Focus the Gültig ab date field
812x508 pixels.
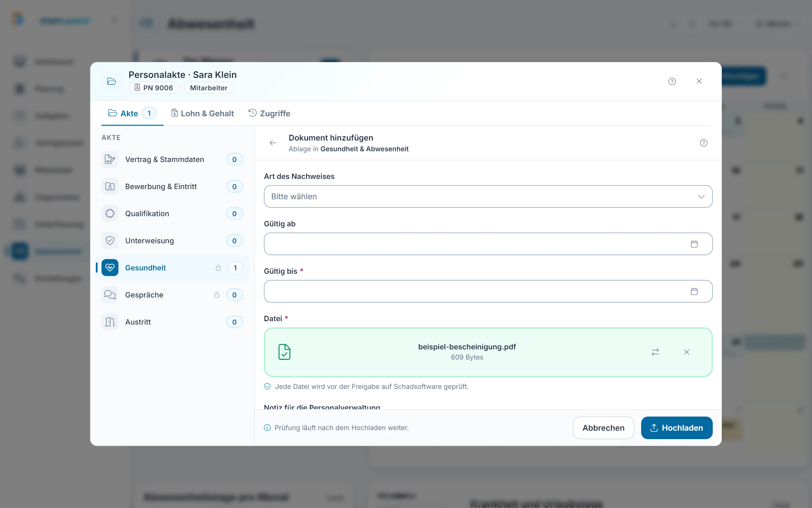(x=488, y=244)
